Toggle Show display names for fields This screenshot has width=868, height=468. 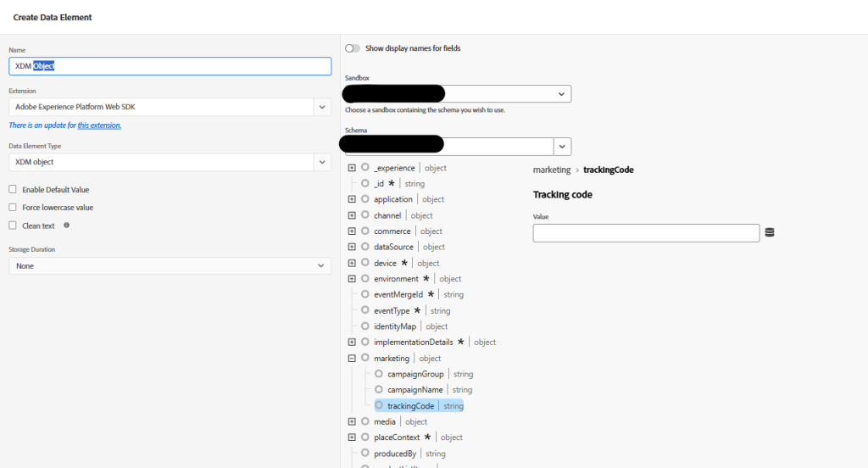point(353,48)
